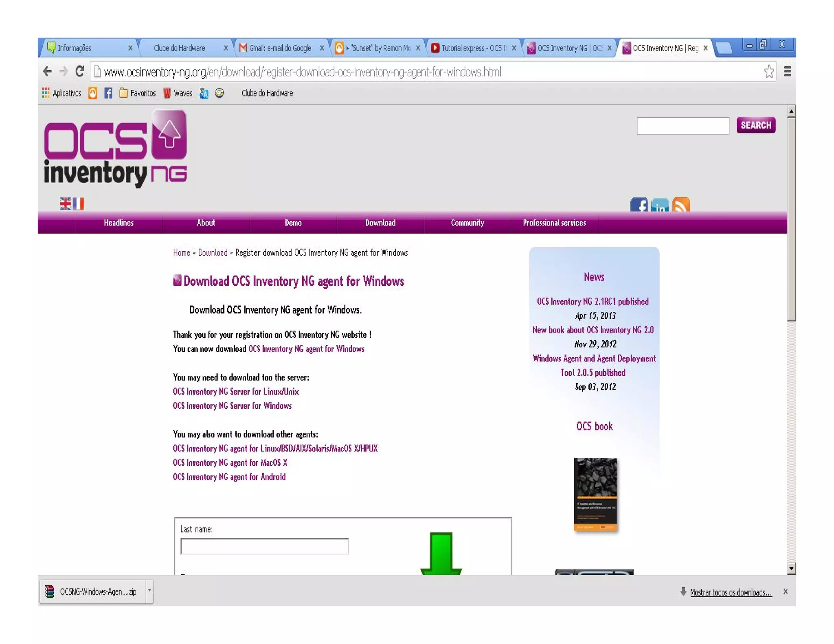Open Chrome hamburger menu
The height and width of the screenshot is (644, 834).
tap(787, 72)
